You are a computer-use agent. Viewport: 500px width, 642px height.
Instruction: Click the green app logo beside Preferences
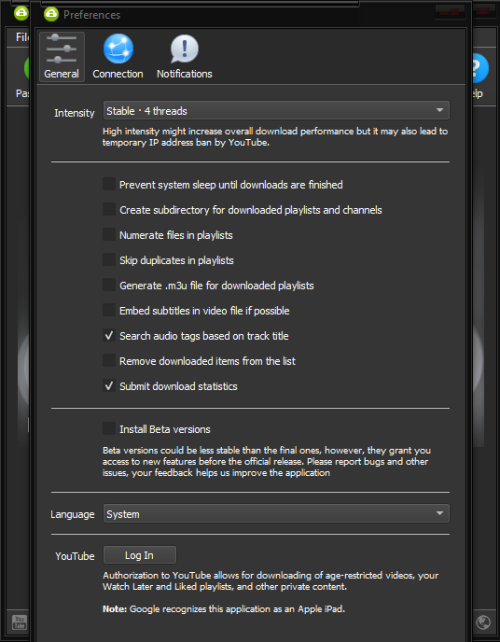point(51,14)
